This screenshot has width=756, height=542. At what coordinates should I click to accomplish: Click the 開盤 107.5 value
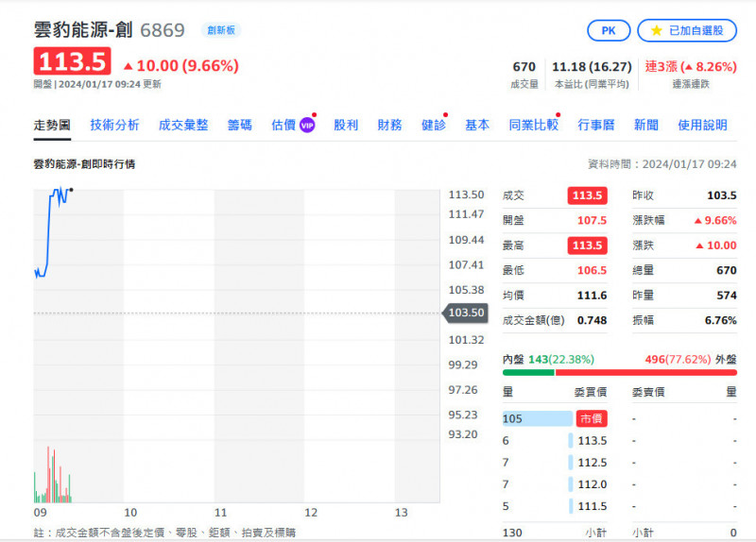tap(593, 221)
